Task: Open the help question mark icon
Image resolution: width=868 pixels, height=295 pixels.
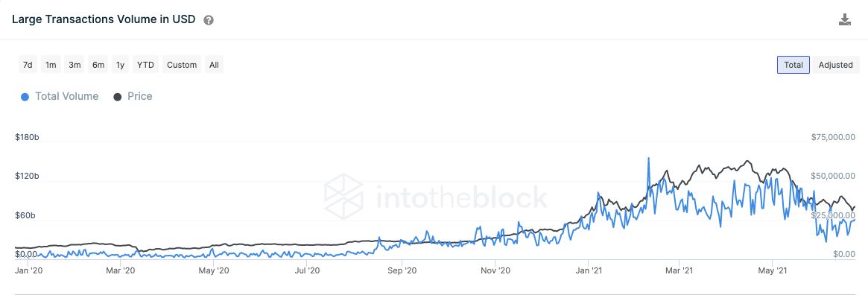Action: point(209,20)
